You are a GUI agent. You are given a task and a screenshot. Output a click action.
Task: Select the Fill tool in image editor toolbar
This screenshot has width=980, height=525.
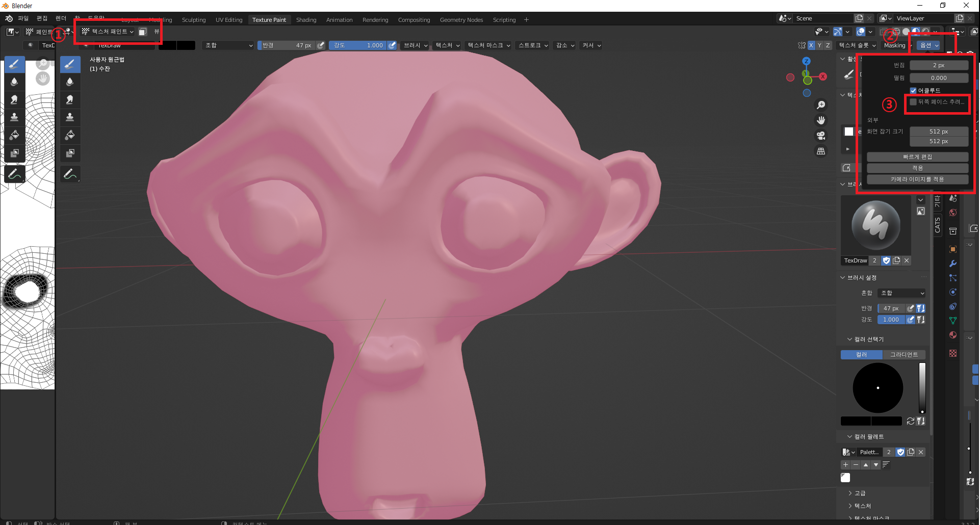point(14,135)
